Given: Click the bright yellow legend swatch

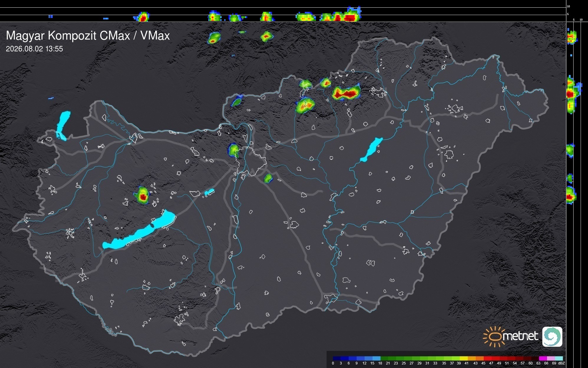Looking at the screenshot, I should [x=464, y=358].
